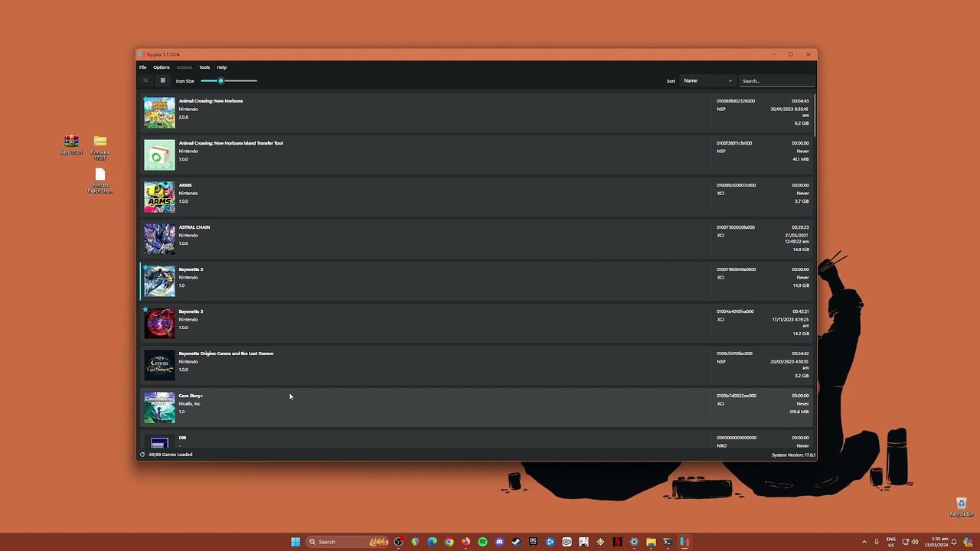
Task: Click the refresh icon beside Games Loaded
Action: tap(142, 455)
